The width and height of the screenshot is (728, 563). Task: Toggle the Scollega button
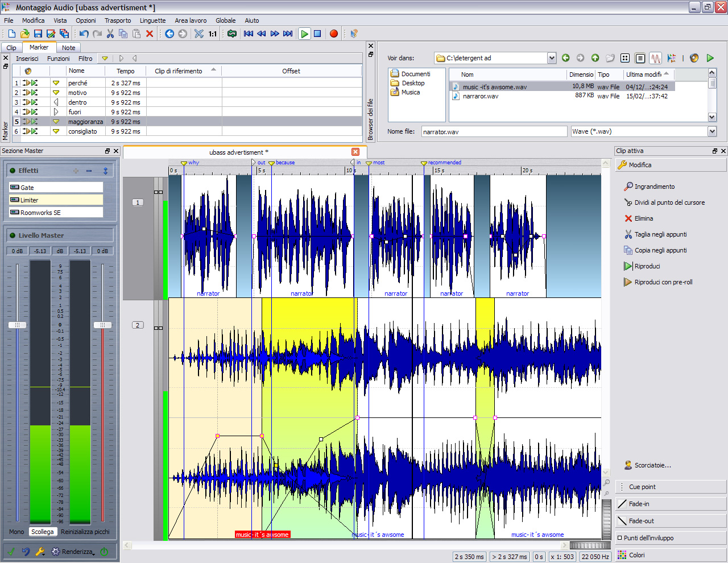(43, 532)
